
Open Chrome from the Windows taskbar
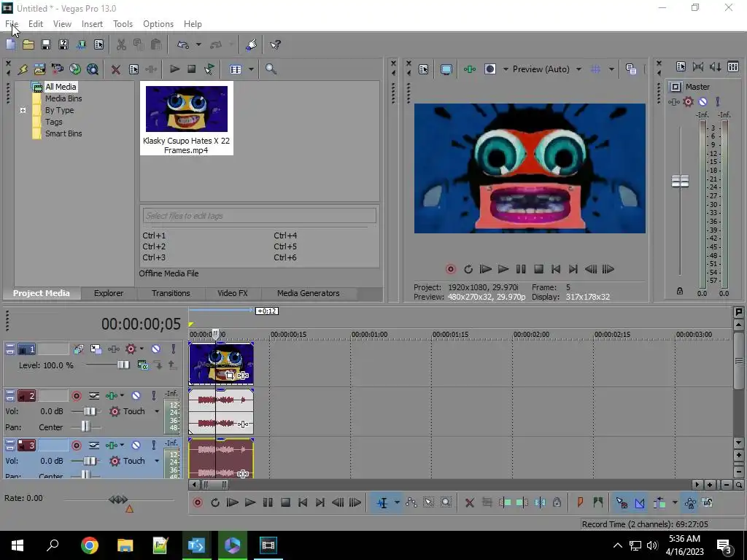90,545
